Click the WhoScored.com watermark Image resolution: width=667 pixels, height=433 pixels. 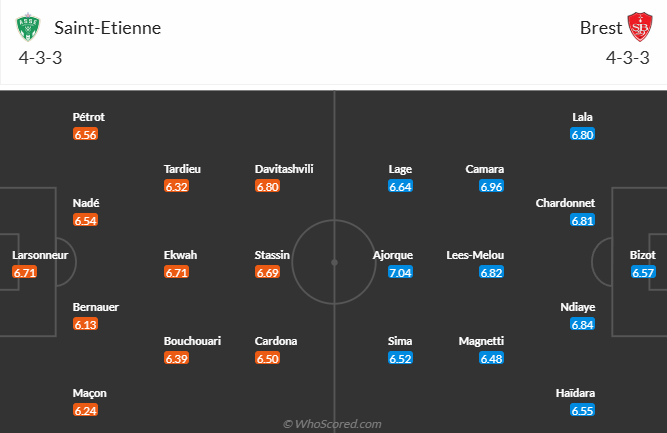pos(332,424)
